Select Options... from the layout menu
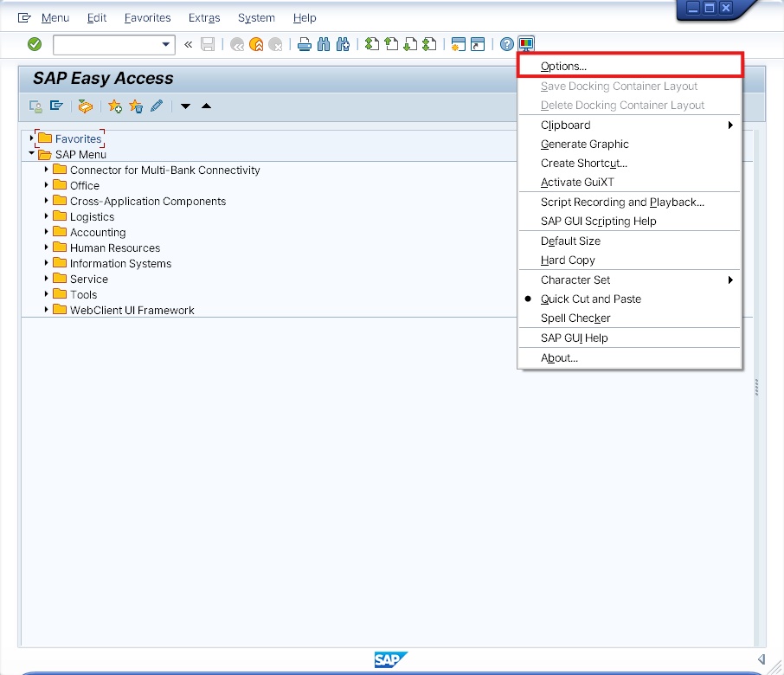This screenshot has height=675, width=784. coord(629,66)
